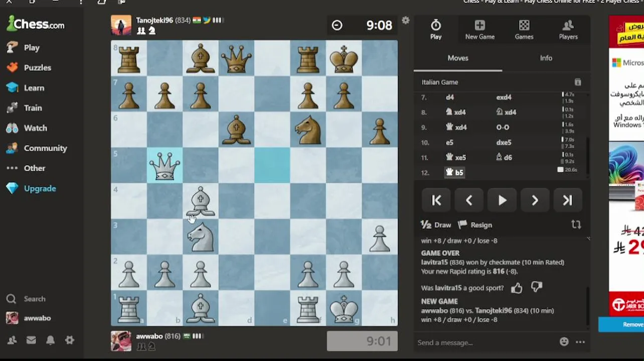Go back one move
Image resolution: width=644 pixels, height=361 pixels.
469,201
